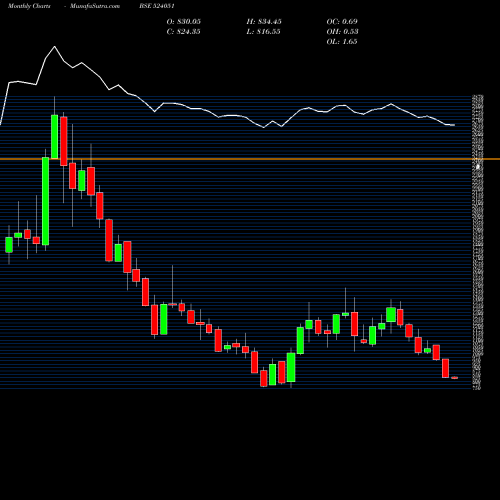
Task: Click the OC: 0.69 value
Action: pos(342,22)
